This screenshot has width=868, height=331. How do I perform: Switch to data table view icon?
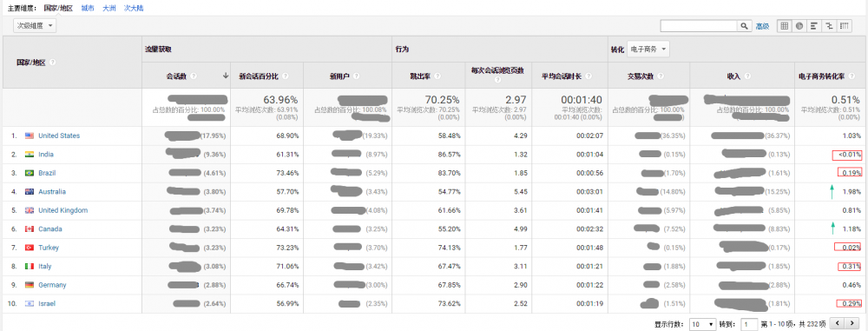(785, 26)
